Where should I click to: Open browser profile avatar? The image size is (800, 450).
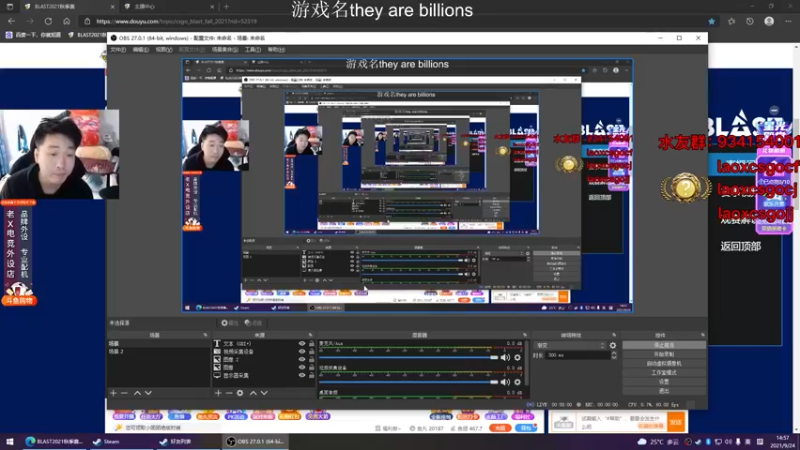pos(769,21)
